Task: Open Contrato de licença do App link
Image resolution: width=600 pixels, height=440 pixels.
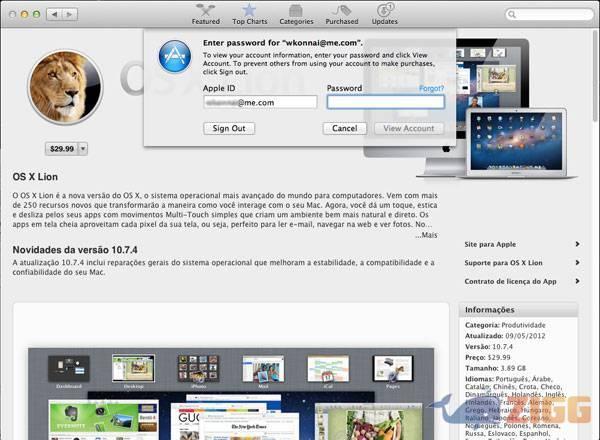Action: tap(510, 281)
